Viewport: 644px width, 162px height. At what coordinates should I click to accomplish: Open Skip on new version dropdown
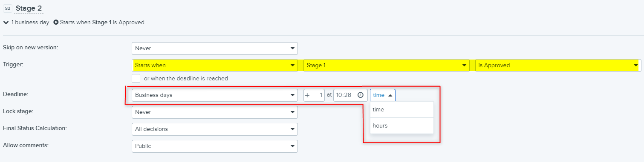[x=215, y=48]
